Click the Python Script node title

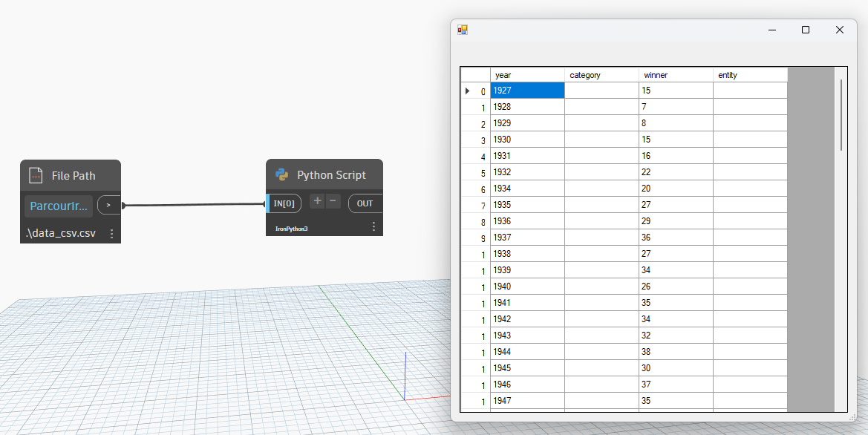click(x=332, y=175)
